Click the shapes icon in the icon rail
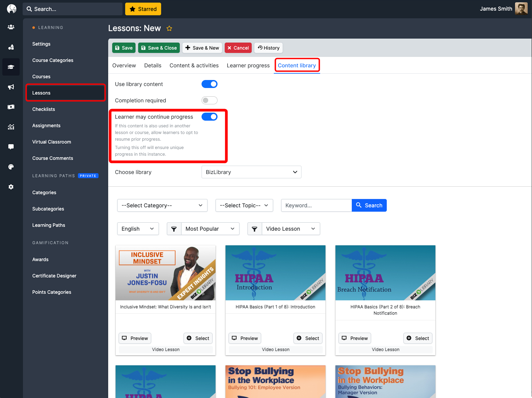 pos(11,47)
